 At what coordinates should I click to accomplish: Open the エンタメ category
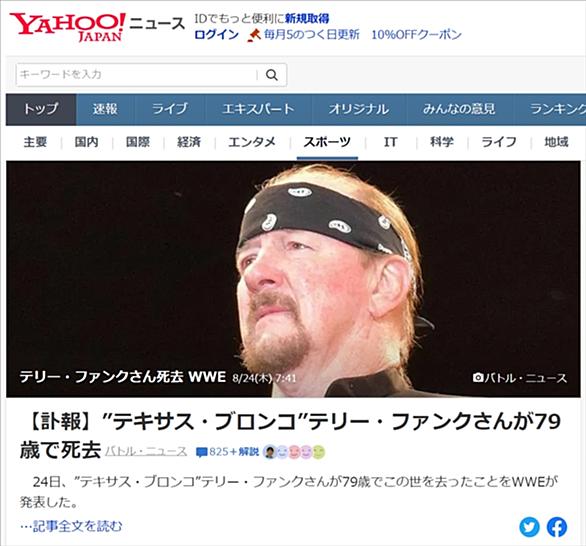(x=252, y=142)
